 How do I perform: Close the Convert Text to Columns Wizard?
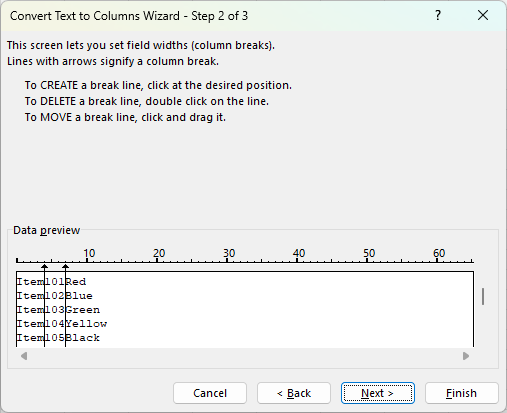(x=483, y=15)
